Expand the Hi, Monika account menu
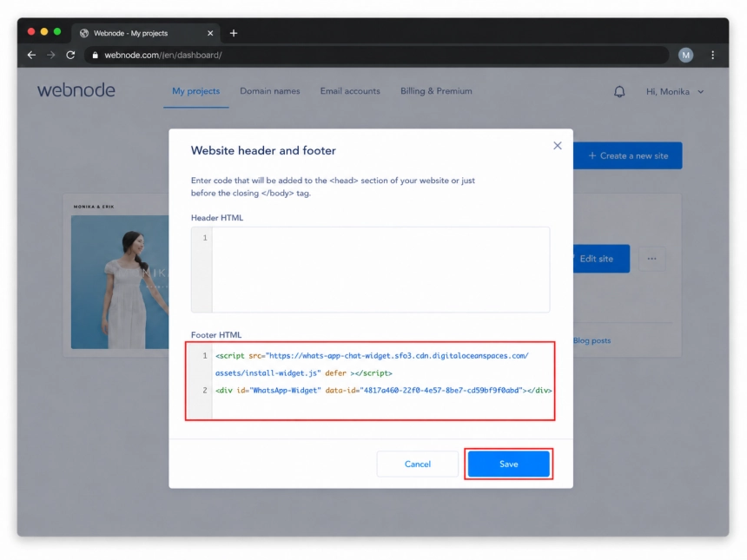 (674, 91)
